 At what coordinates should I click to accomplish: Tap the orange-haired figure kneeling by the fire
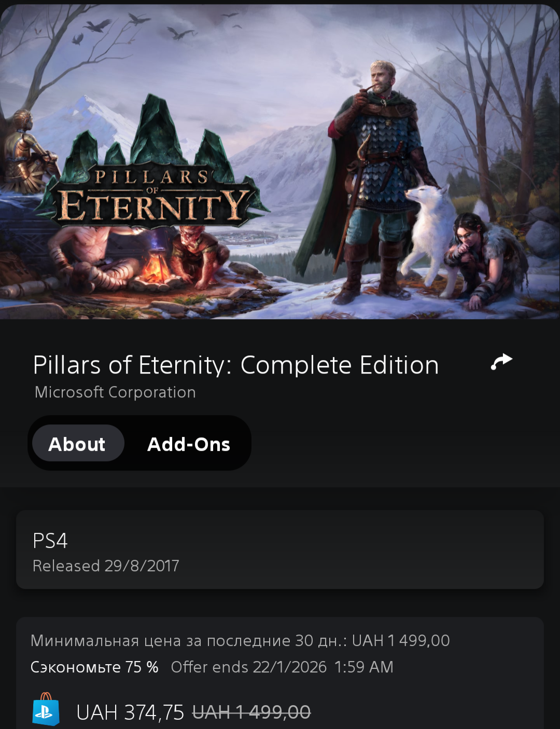pos(200,254)
